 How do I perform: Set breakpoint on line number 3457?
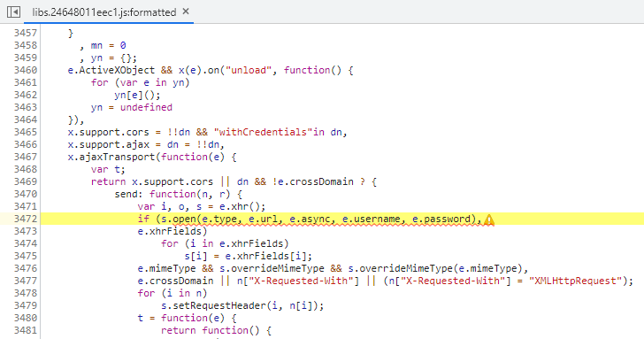coord(26,33)
